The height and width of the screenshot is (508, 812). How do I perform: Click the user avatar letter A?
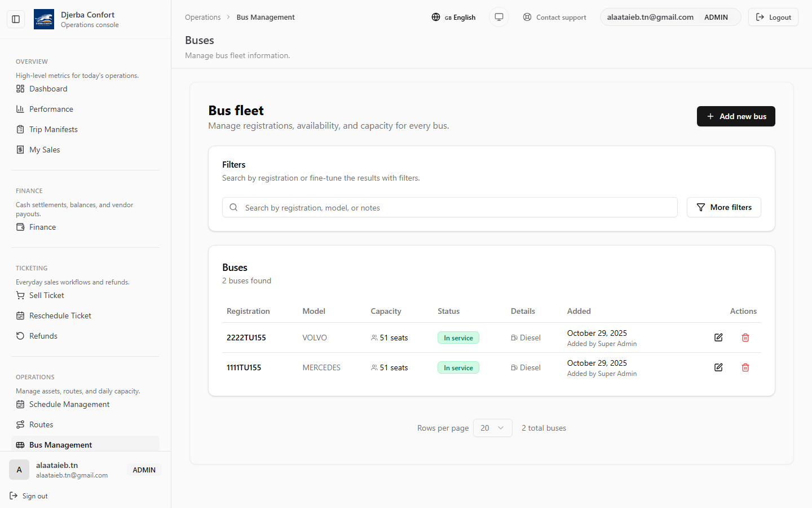click(19, 470)
